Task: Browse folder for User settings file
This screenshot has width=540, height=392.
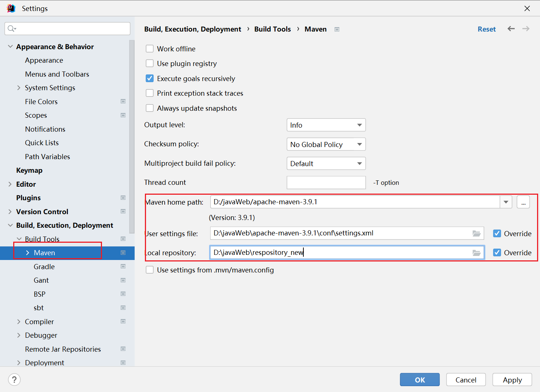Action: tap(477, 233)
